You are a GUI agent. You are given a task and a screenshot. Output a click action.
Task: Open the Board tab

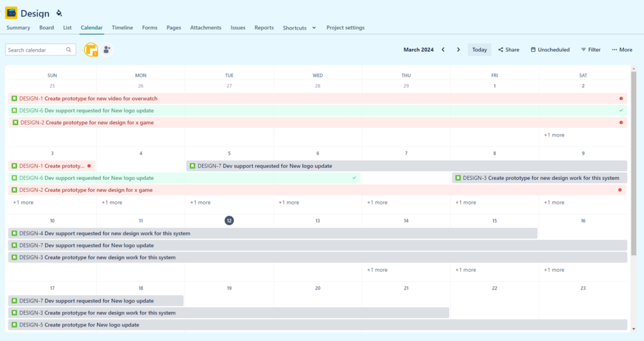coord(47,28)
